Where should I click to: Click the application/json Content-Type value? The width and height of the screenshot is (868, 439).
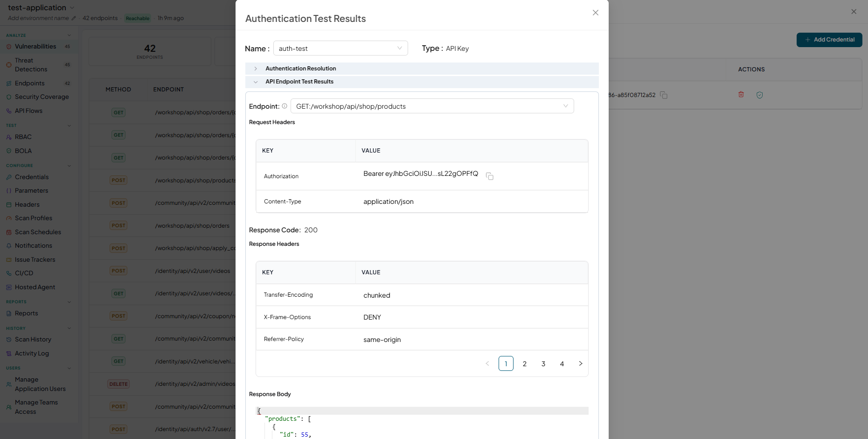coord(388,202)
